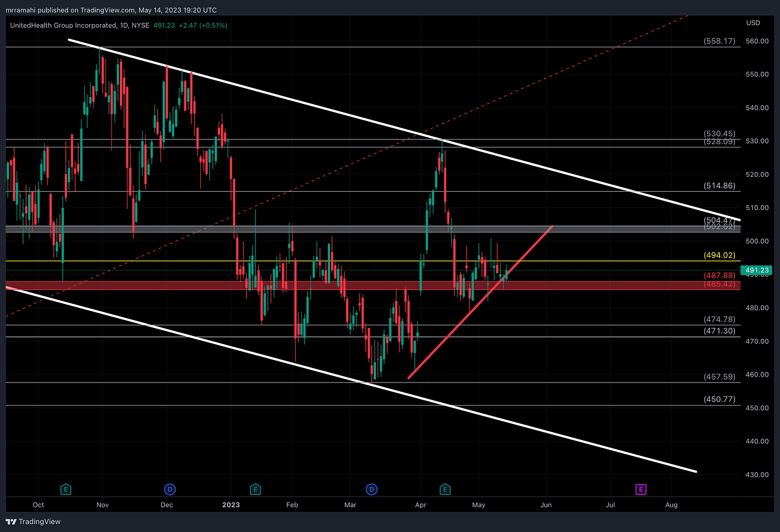Select the purple July upcoming earnings marker
This screenshot has height=532, width=780.
coord(641,489)
